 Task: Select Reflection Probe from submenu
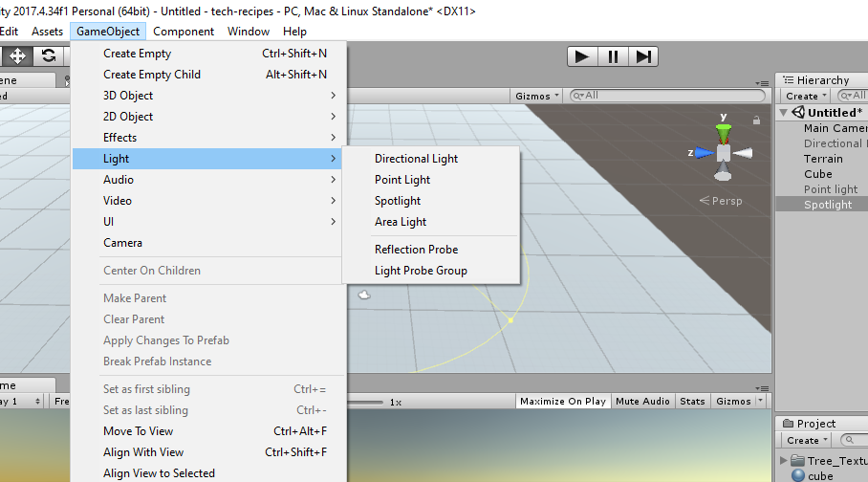click(x=431, y=250)
